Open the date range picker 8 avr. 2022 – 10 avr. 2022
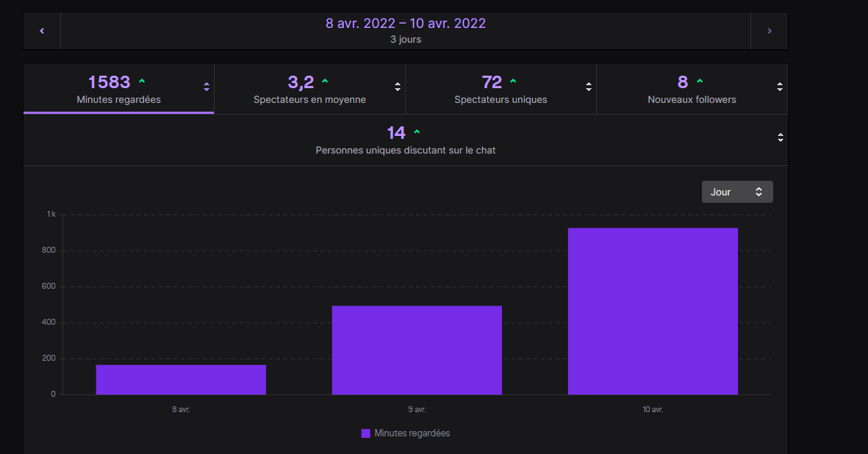This screenshot has height=454, width=868. [x=405, y=31]
